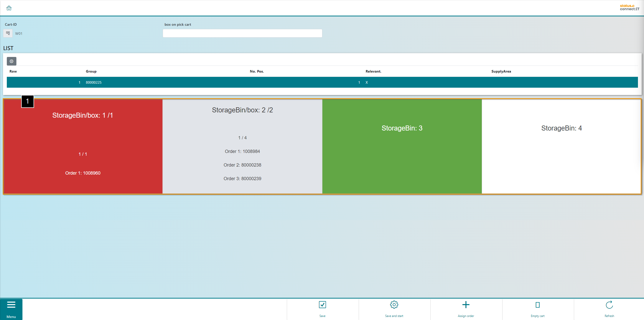The image size is (644, 320).
Task: Refresh the page with Refresh icon
Action: [x=609, y=305]
